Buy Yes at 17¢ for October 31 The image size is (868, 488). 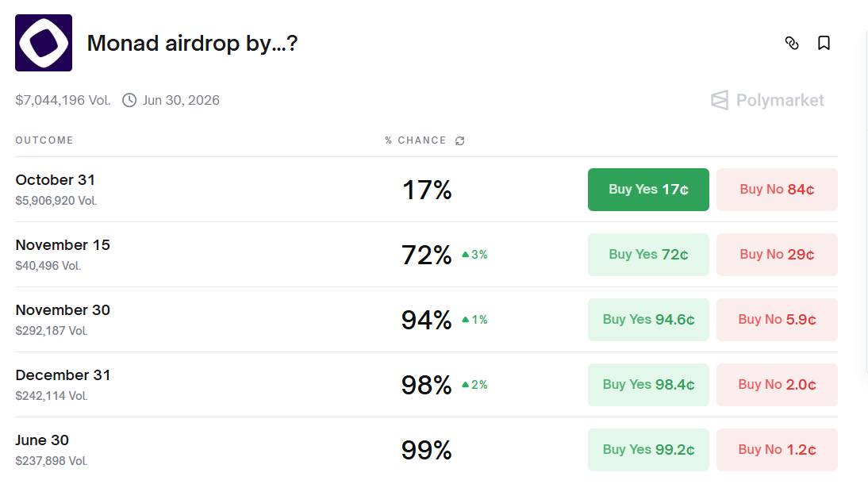coord(648,190)
